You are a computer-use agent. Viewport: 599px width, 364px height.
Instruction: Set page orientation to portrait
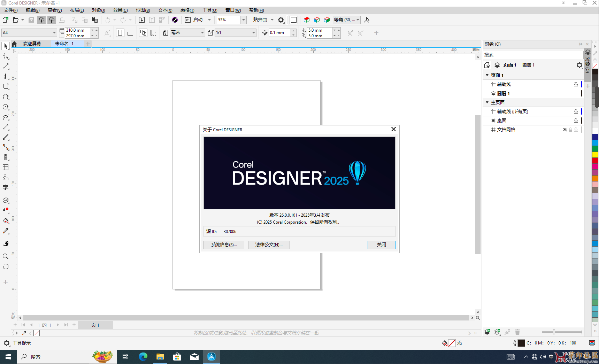(120, 33)
